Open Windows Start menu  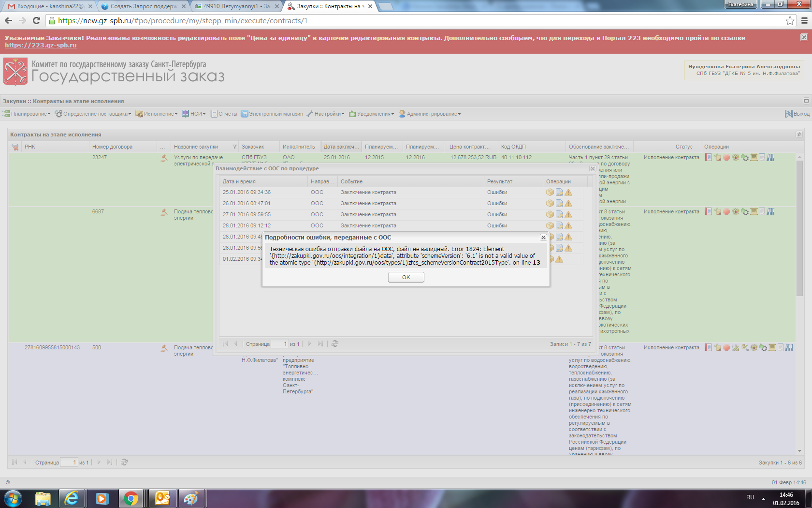pos(13,498)
